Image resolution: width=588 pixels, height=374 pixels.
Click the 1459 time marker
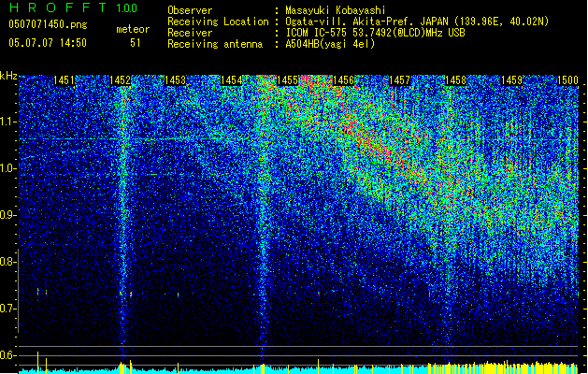[512, 80]
